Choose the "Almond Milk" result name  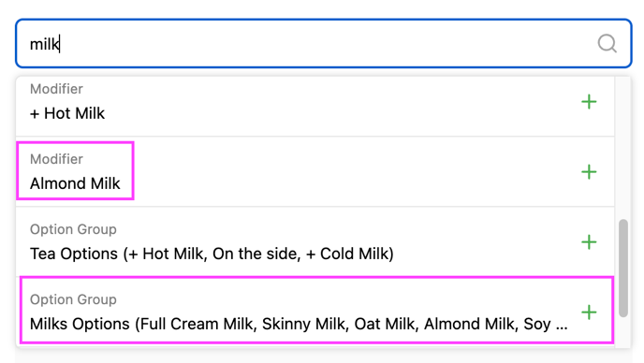click(75, 183)
